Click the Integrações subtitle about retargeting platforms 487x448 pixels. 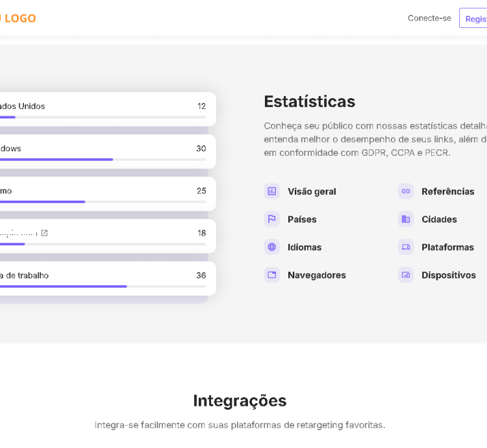click(x=240, y=425)
